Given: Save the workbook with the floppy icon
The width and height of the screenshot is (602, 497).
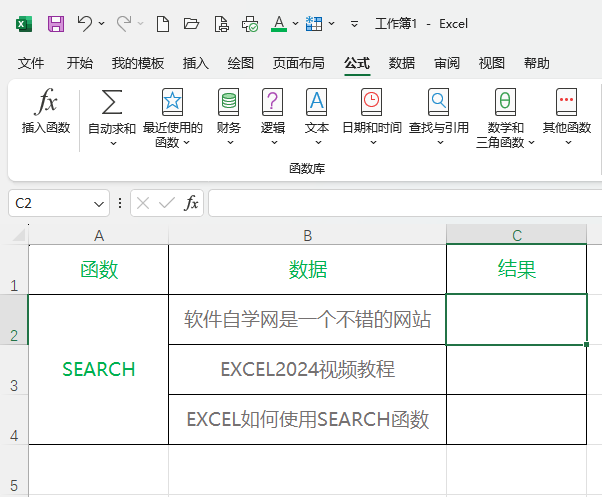Looking at the screenshot, I should coord(56,24).
